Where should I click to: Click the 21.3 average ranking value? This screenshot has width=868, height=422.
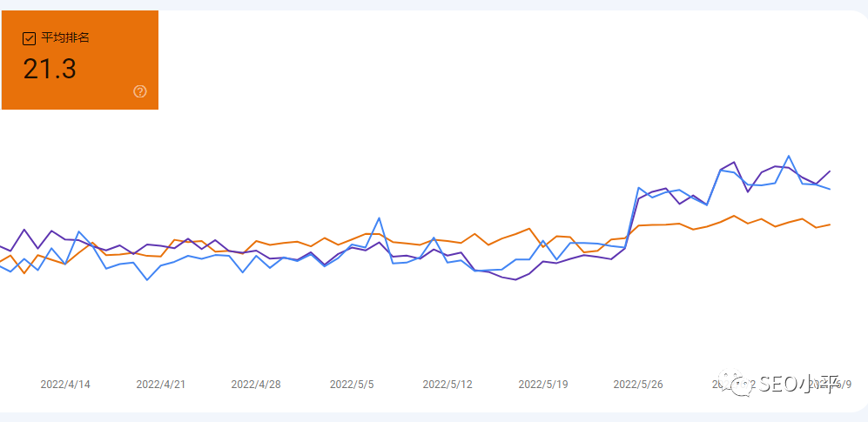pyautogui.click(x=50, y=70)
